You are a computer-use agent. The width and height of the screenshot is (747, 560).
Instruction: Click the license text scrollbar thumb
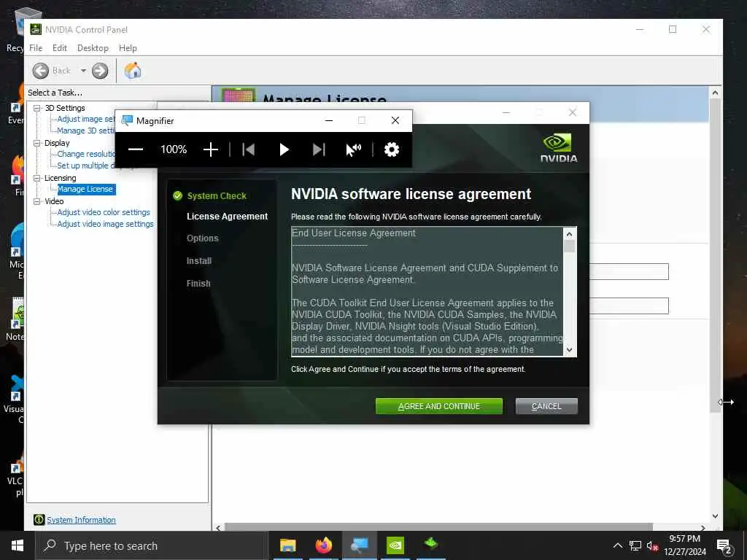[x=569, y=246]
